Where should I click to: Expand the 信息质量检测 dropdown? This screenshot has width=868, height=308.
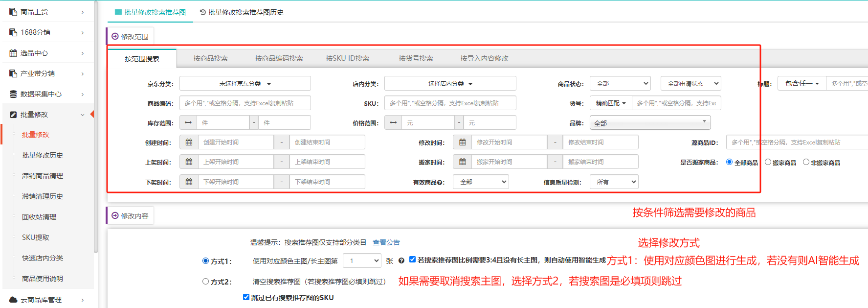pyautogui.click(x=614, y=182)
